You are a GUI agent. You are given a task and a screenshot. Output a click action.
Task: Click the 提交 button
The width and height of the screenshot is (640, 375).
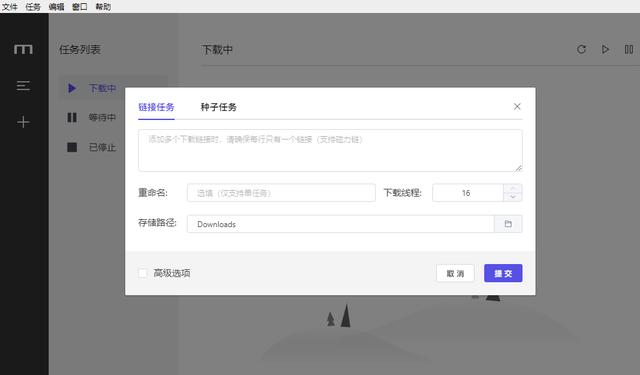point(503,273)
